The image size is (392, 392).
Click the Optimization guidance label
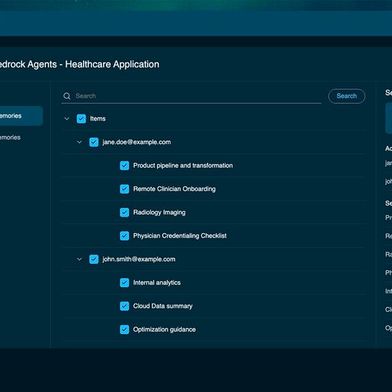click(x=164, y=329)
